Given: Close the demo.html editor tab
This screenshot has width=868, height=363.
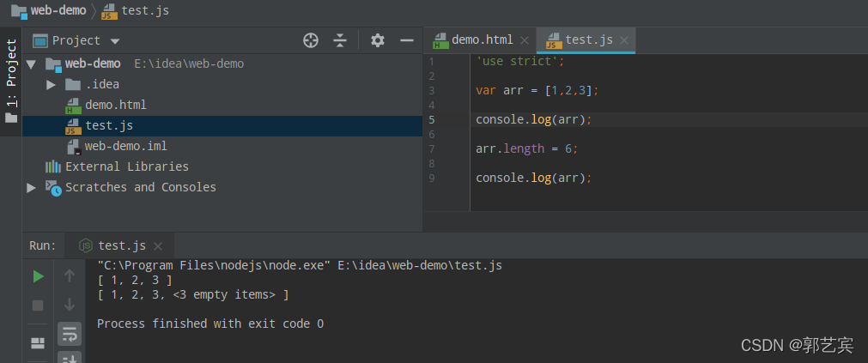Looking at the screenshot, I should point(525,40).
